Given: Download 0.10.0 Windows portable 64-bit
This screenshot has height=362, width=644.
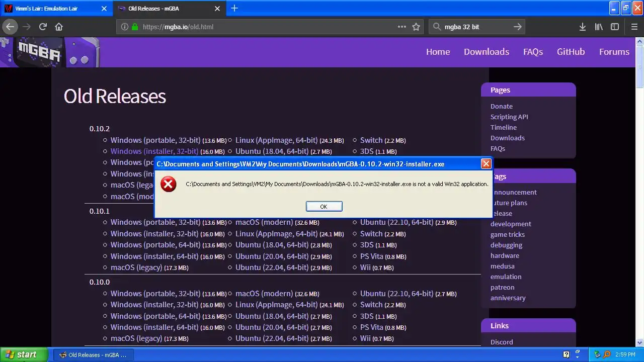Looking at the screenshot, I should [155, 316].
